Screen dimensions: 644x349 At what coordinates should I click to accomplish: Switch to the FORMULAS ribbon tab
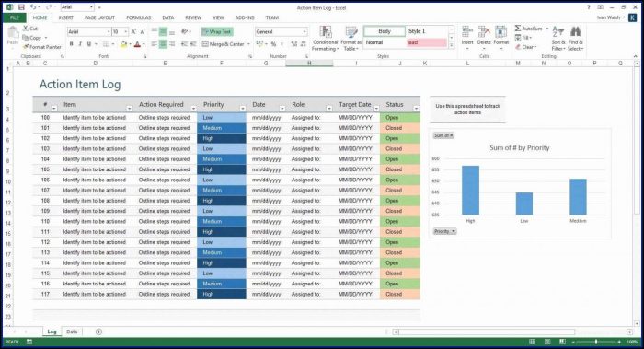click(138, 17)
